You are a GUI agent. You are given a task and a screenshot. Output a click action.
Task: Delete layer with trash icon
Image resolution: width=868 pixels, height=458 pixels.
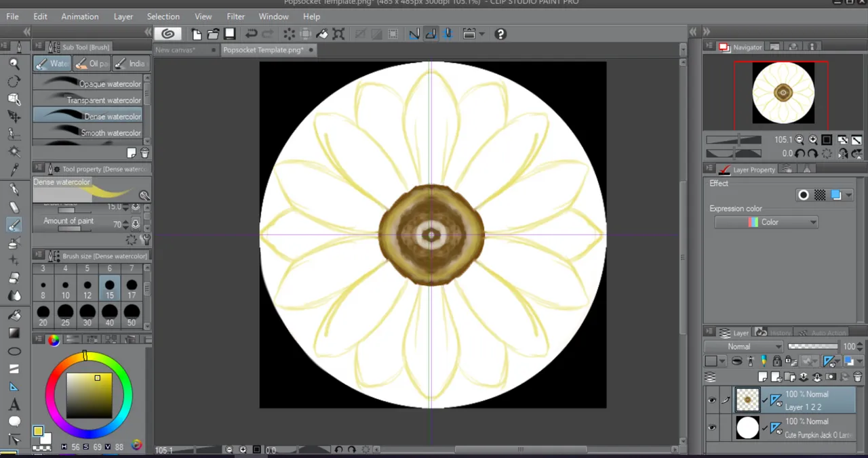point(857,377)
